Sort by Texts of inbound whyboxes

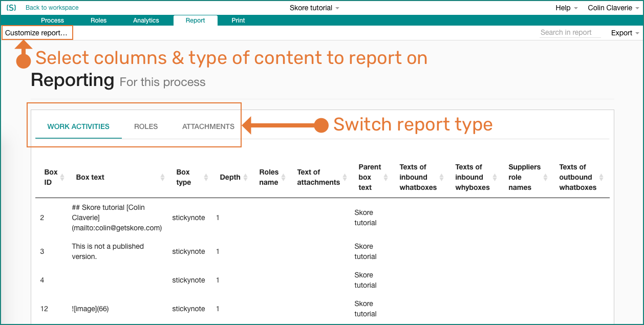click(477, 177)
